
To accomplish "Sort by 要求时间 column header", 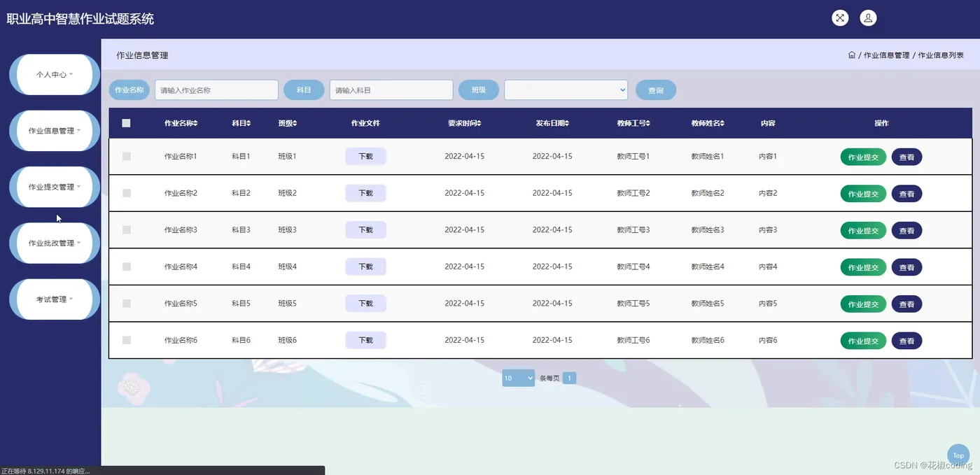I will coord(465,123).
